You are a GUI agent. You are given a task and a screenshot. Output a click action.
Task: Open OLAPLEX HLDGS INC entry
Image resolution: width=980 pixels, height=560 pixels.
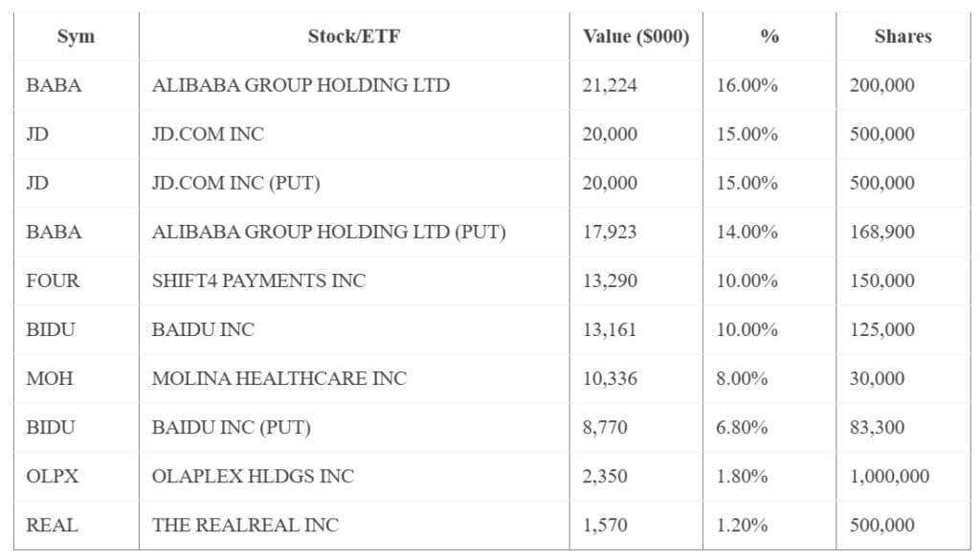[253, 476]
